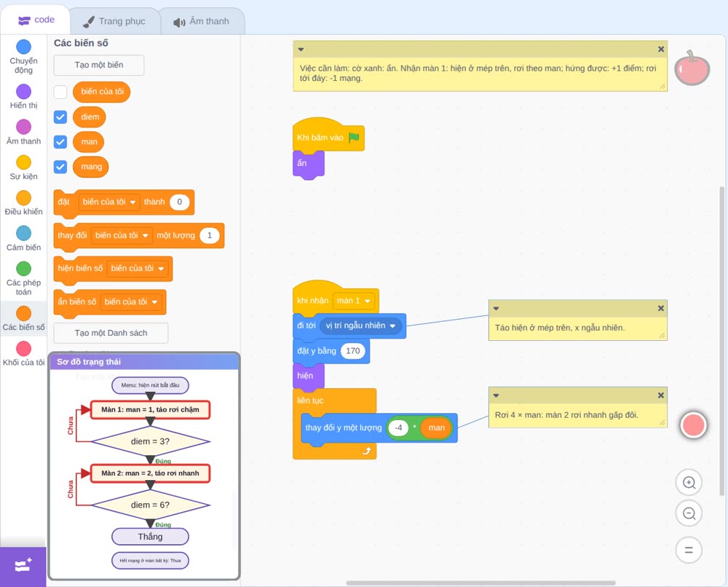Open the 'màn 1' message dropdown

point(353,301)
